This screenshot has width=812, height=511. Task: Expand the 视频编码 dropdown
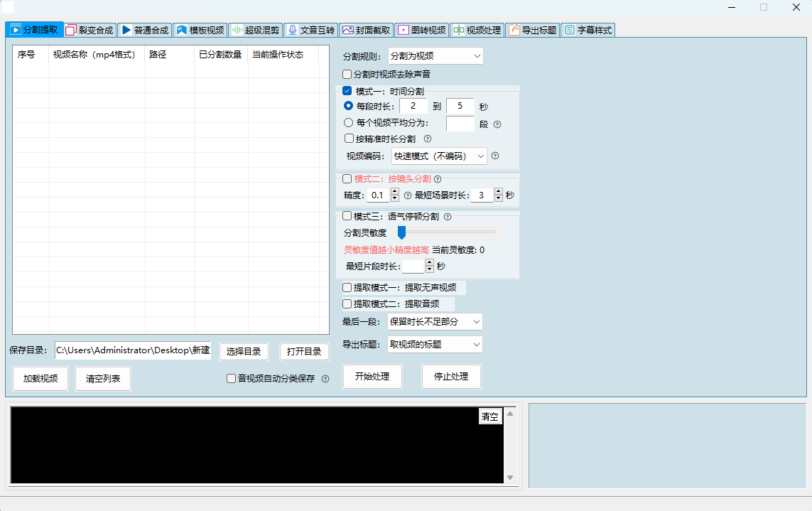click(439, 156)
